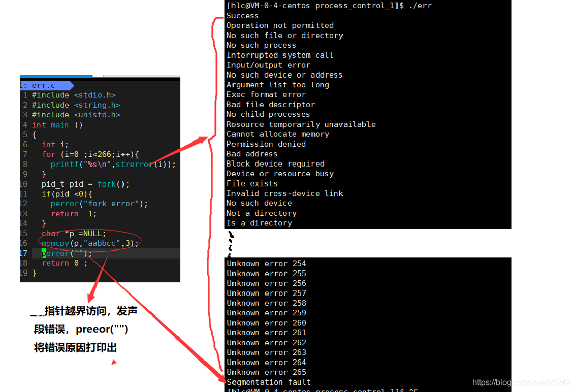The image size is (575, 392).
Task: Click the green cursor on perror line 17
Action: click(x=44, y=253)
